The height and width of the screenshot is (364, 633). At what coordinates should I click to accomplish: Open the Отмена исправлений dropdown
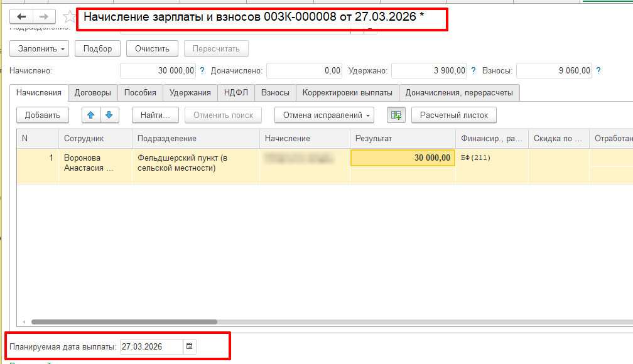click(x=324, y=115)
